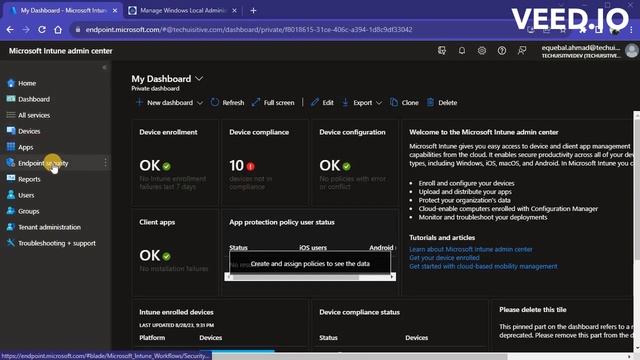This screenshot has height=360, width=640.
Task: Click Device compliance status tile heading
Action: point(360,312)
